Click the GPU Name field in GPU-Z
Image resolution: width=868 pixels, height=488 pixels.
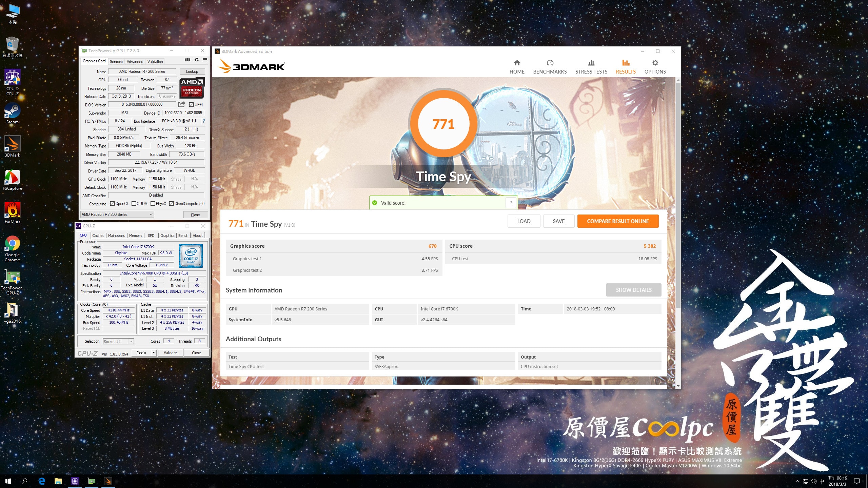(x=142, y=72)
